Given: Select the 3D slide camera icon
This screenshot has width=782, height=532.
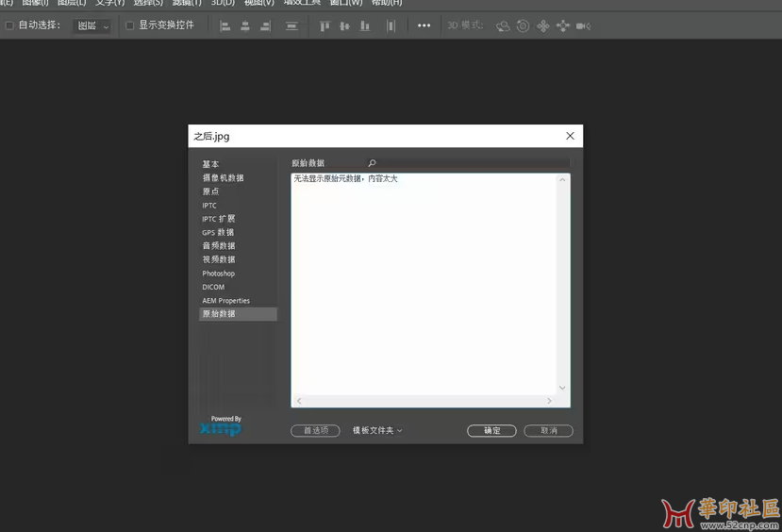Looking at the screenshot, I should (x=563, y=25).
